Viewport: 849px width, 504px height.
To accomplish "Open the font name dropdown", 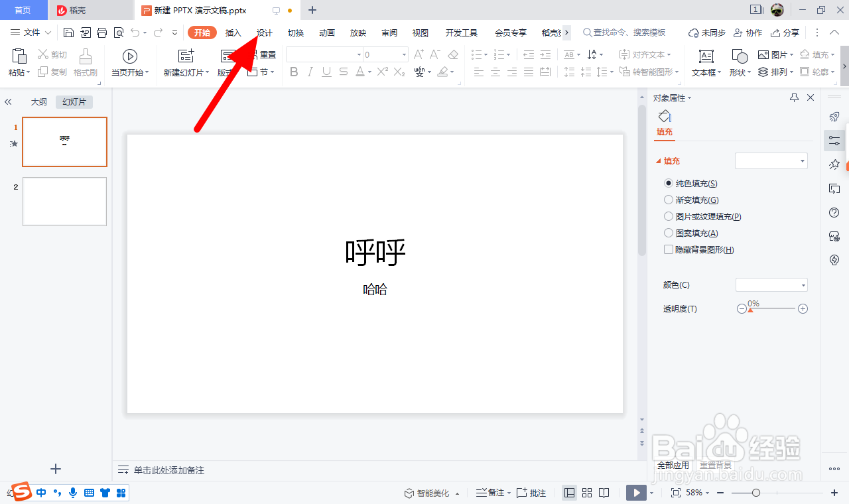I will pyautogui.click(x=359, y=55).
